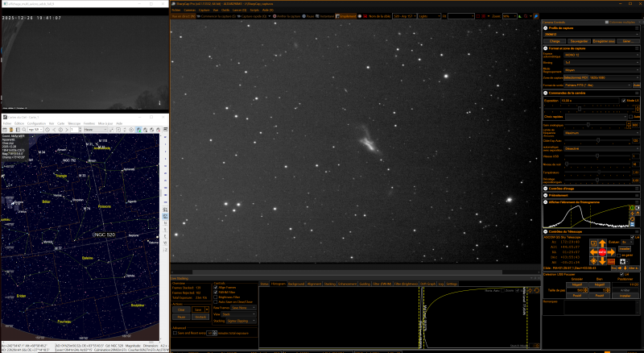Click the Gain analogique slider handle

[588, 125]
